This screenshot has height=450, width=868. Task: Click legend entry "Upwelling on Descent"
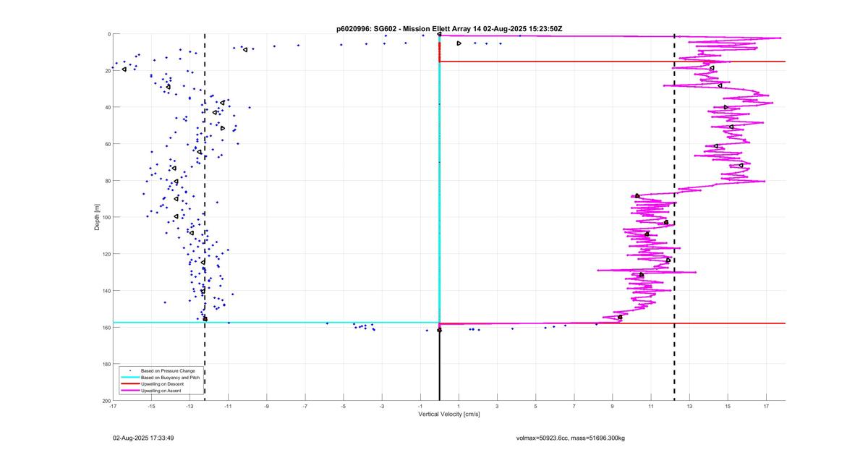[161, 383]
